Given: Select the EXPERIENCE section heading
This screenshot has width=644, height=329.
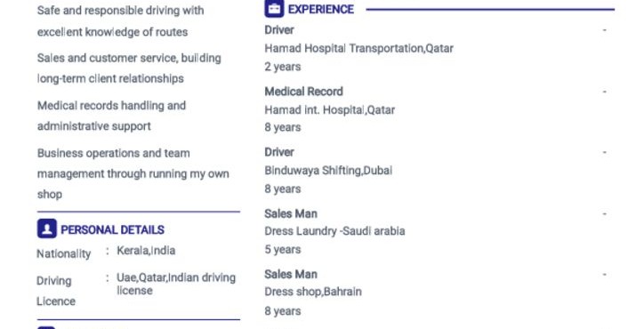Looking at the screenshot, I should pos(321,9).
